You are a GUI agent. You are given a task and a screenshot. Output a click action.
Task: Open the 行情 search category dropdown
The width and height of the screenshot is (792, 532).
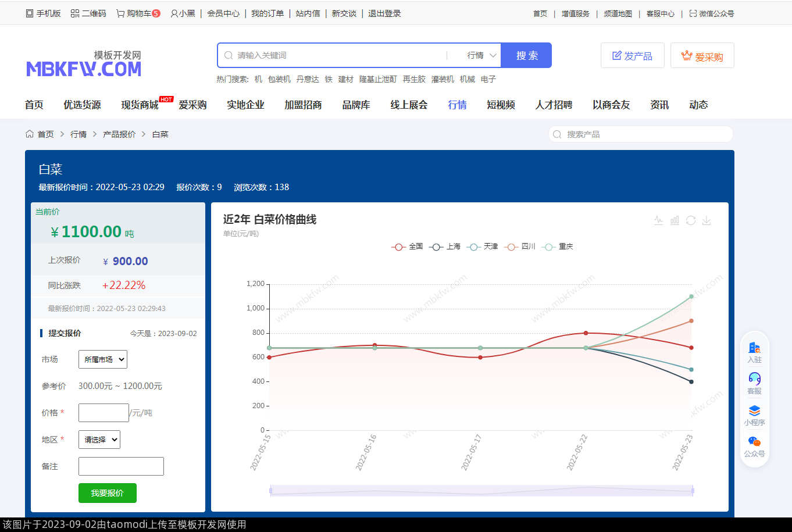click(481, 55)
